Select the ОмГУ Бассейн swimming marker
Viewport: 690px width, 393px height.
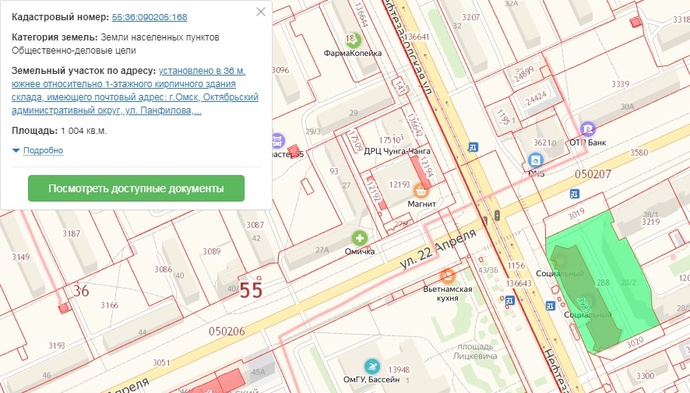pos(372,367)
